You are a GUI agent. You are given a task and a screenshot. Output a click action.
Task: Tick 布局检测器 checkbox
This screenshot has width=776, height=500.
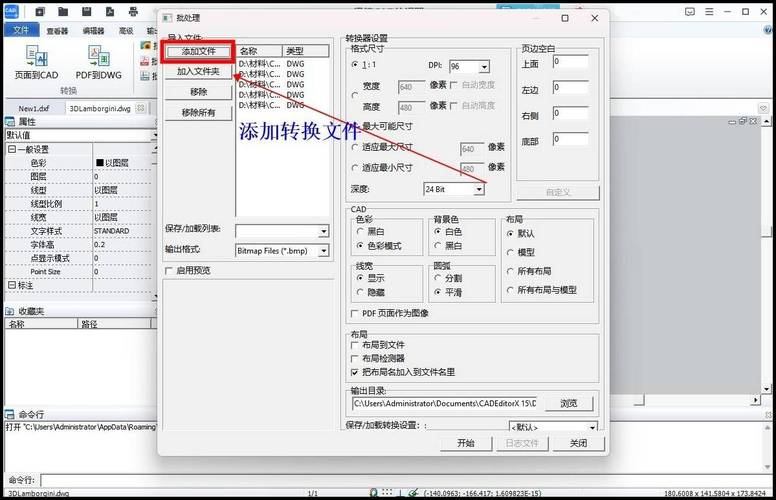coord(354,358)
